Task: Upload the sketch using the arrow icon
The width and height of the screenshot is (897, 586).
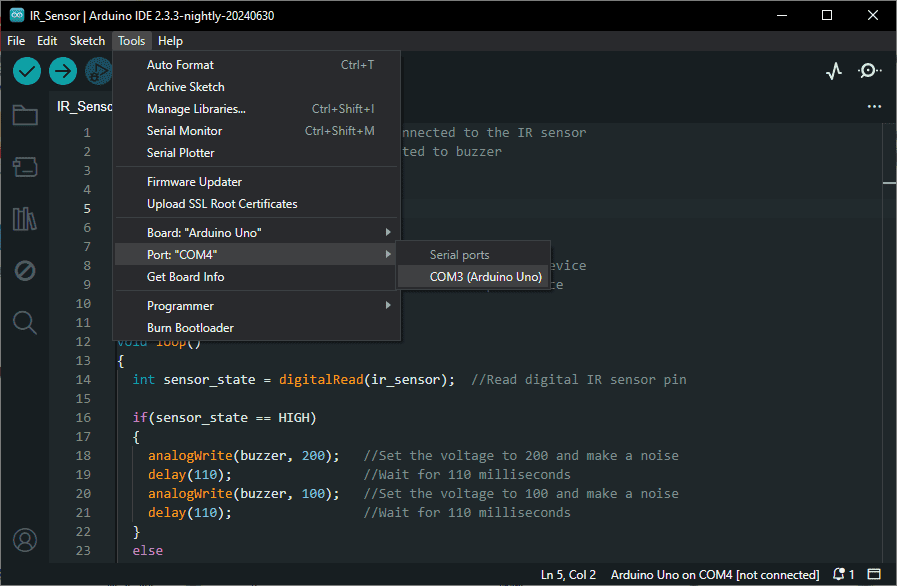Action: click(62, 71)
